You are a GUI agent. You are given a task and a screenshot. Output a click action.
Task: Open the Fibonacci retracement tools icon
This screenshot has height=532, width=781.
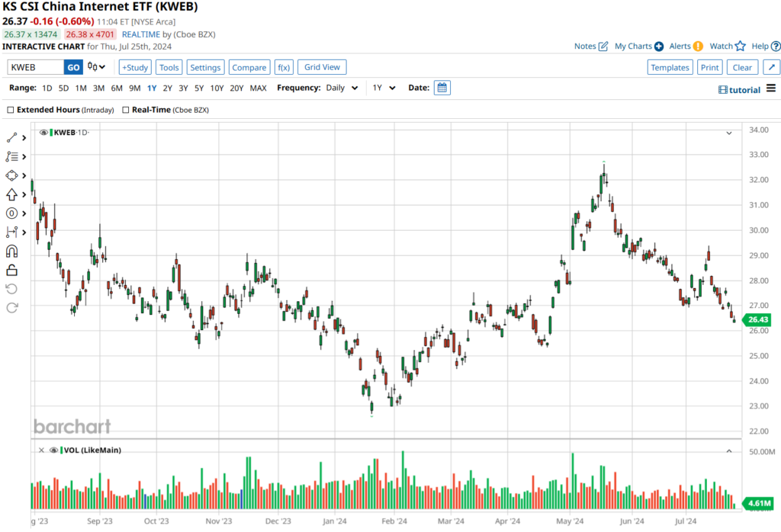pos(12,157)
